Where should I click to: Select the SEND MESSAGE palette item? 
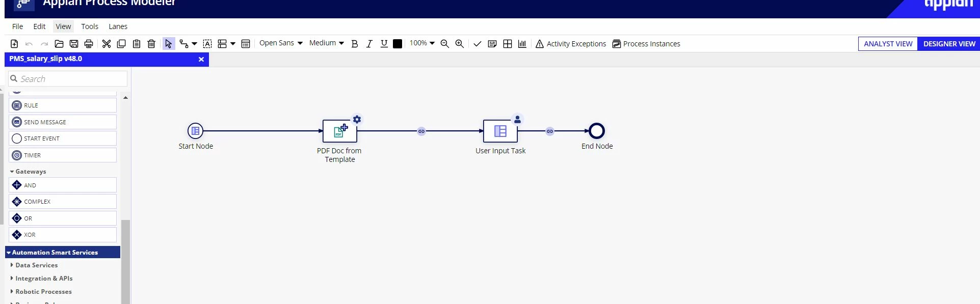click(x=63, y=122)
